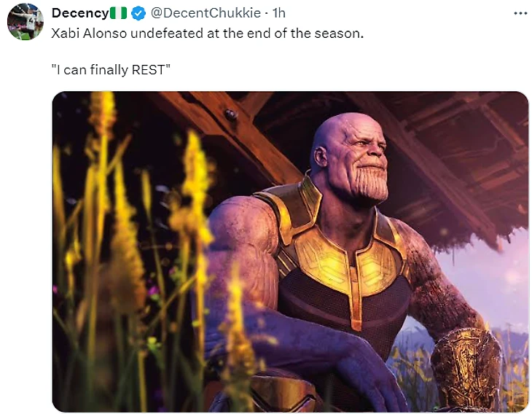Click the Nigerian flag emoji beside Decency
Viewport: 532px width, 414px height.
(x=118, y=14)
